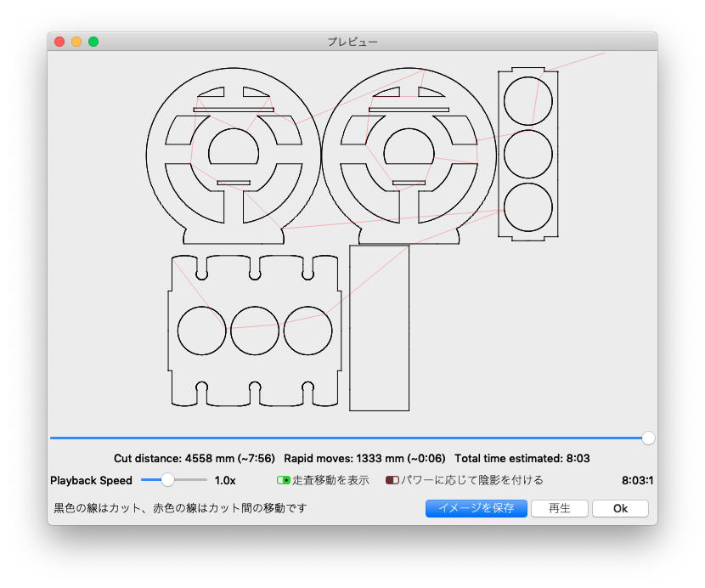Click the 8:03:1 elapsed time readout
Image resolution: width=705 pixels, height=588 pixels.
[637, 480]
